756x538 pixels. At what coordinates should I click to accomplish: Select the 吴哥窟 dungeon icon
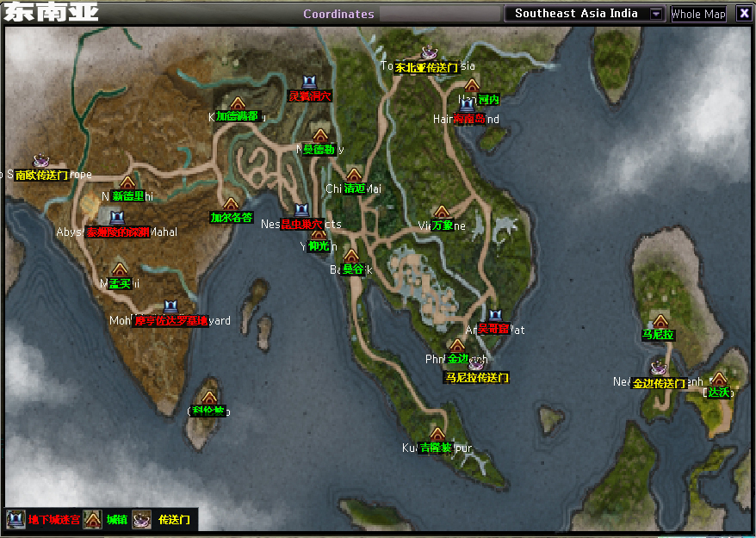coord(494,316)
